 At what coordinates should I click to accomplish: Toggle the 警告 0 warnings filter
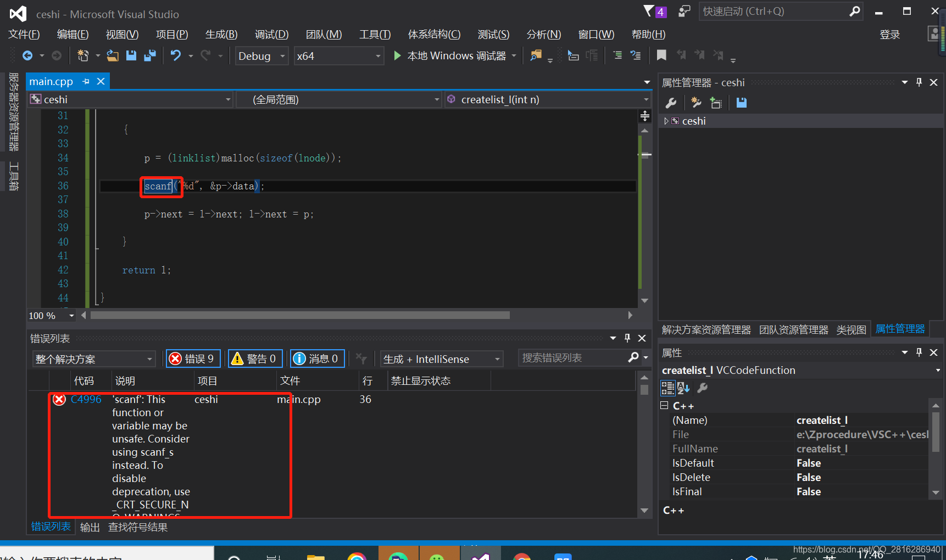(x=255, y=359)
